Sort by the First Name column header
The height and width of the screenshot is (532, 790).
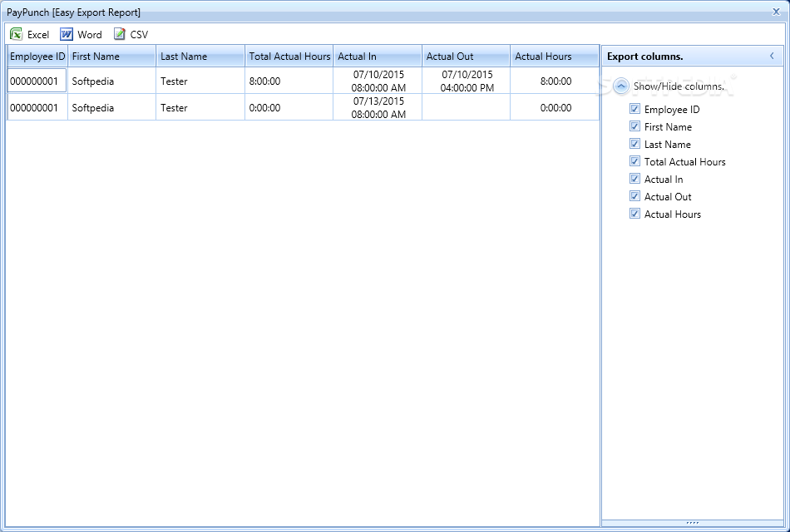(x=112, y=56)
